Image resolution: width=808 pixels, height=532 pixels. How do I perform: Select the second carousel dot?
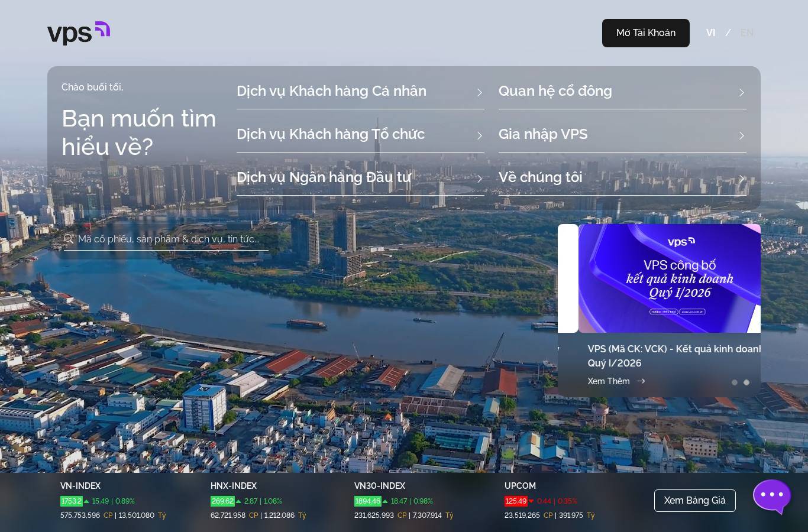coord(746,382)
